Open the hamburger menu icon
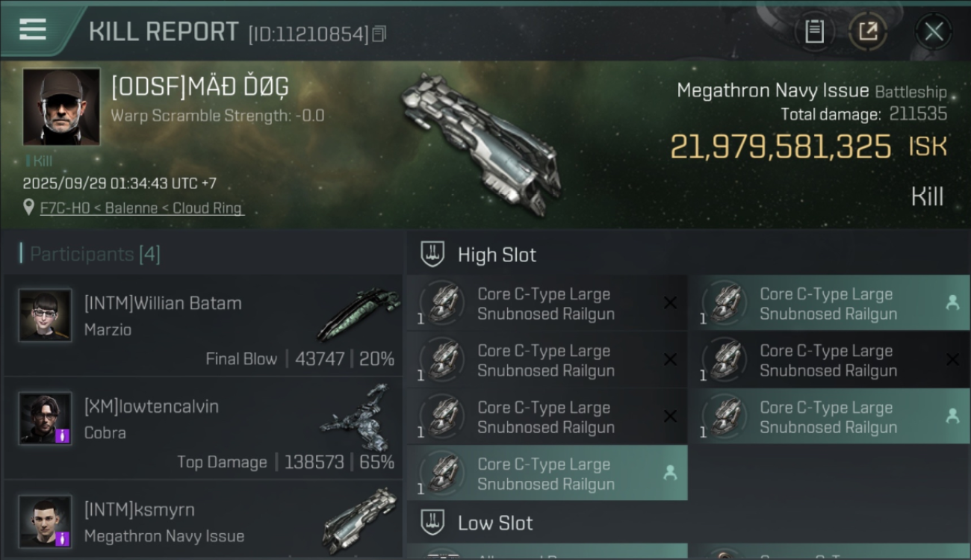This screenshot has width=971, height=560. (x=33, y=30)
